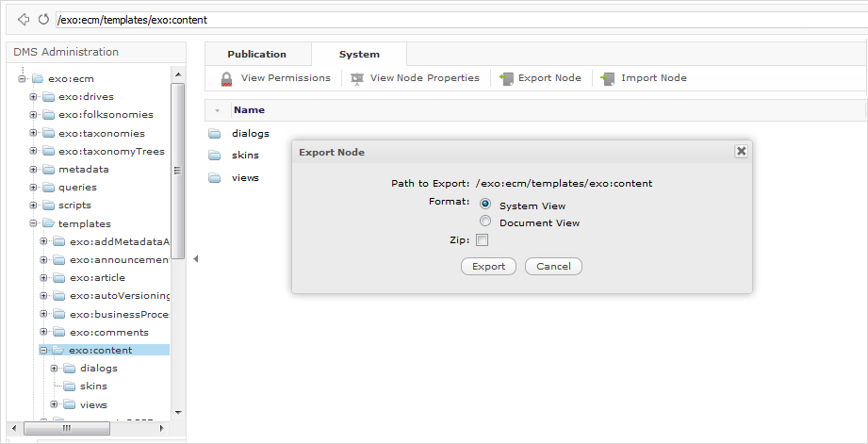
Task: Click the View Node Properties icon
Action: (x=357, y=78)
